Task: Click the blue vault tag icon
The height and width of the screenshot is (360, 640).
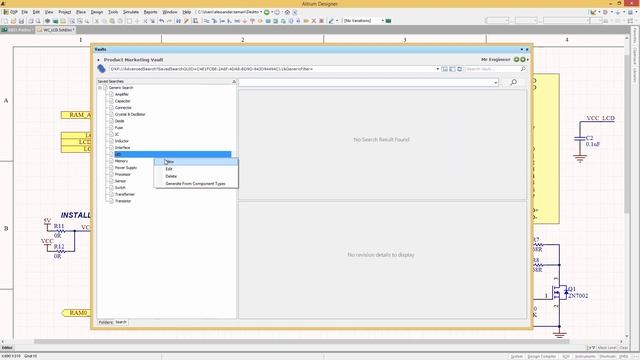Action: (x=101, y=69)
